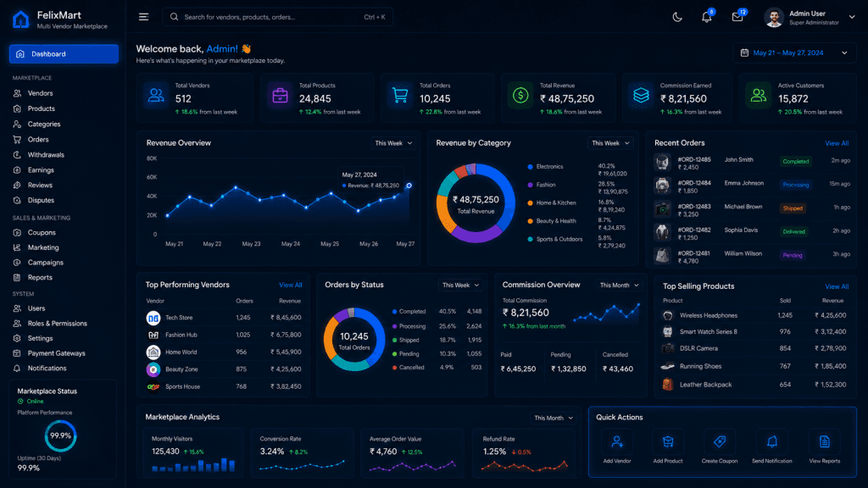868x488 pixels.
Task: Open Orders by Status This Week dropdown
Action: coord(460,286)
